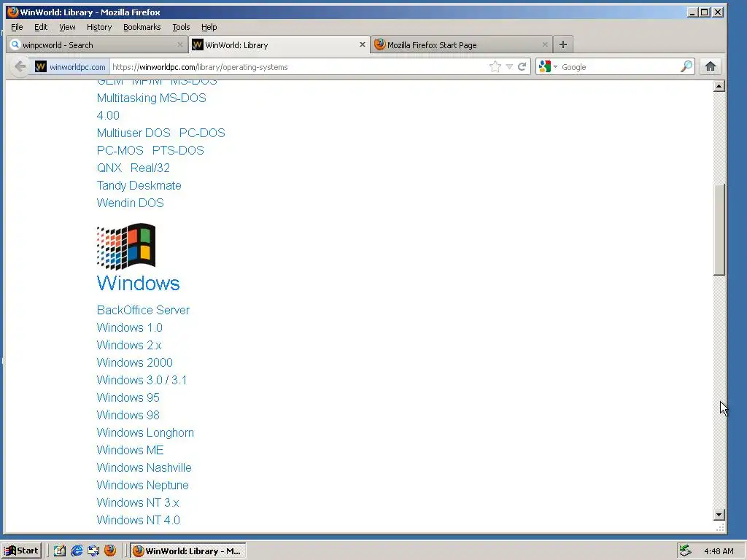Click the Firefox logo in title bar
The height and width of the screenshot is (560, 747).
(x=13, y=12)
